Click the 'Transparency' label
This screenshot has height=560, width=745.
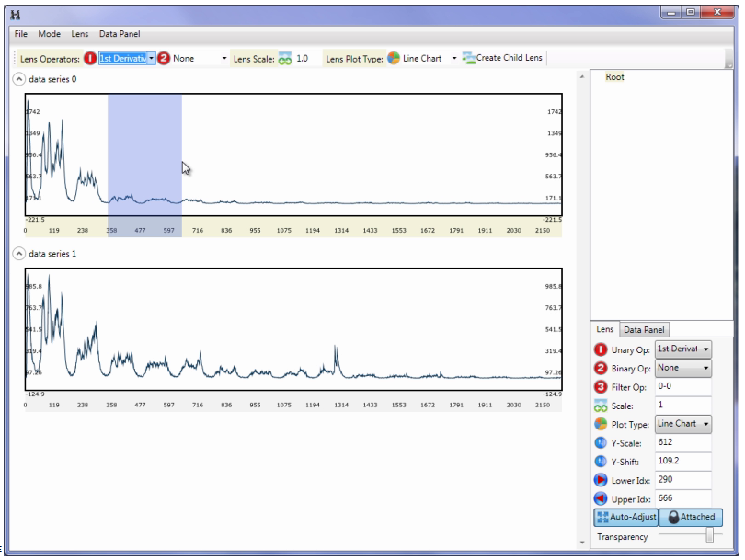pos(623,537)
